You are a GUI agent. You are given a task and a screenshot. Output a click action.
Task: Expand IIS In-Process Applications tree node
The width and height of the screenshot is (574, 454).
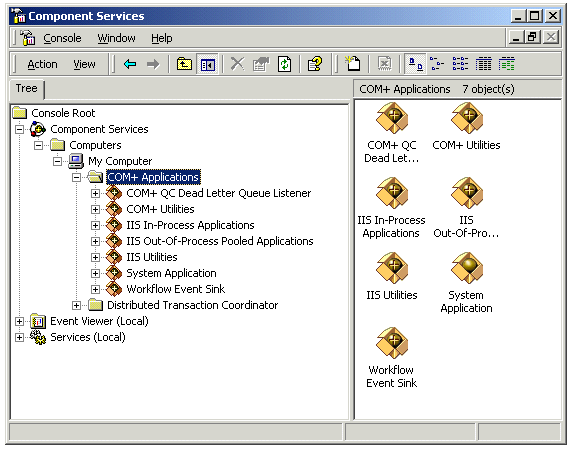click(x=96, y=225)
